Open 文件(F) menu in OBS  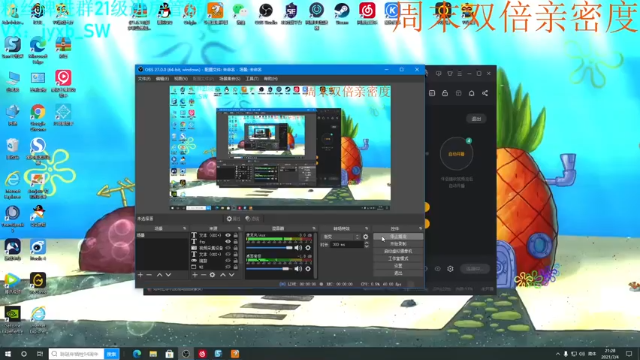click(x=144, y=79)
